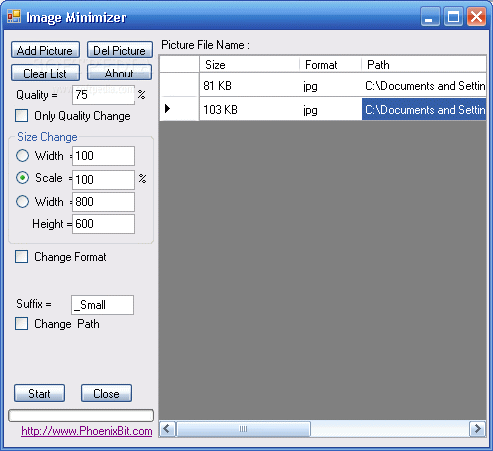The width and height of the screenshot is (493, 451).
Task: Maximize the Image Minimizer window
Action: coord(453,17)
